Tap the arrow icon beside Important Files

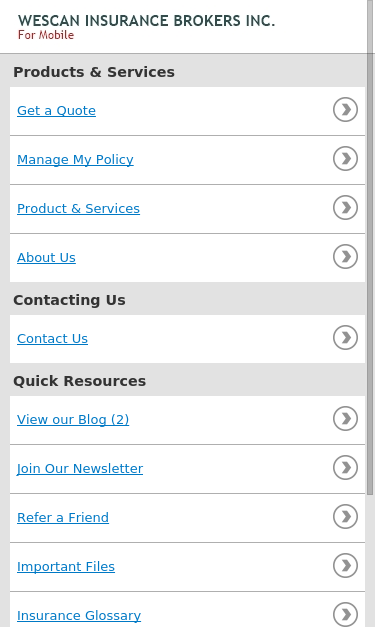click(345, 566)
